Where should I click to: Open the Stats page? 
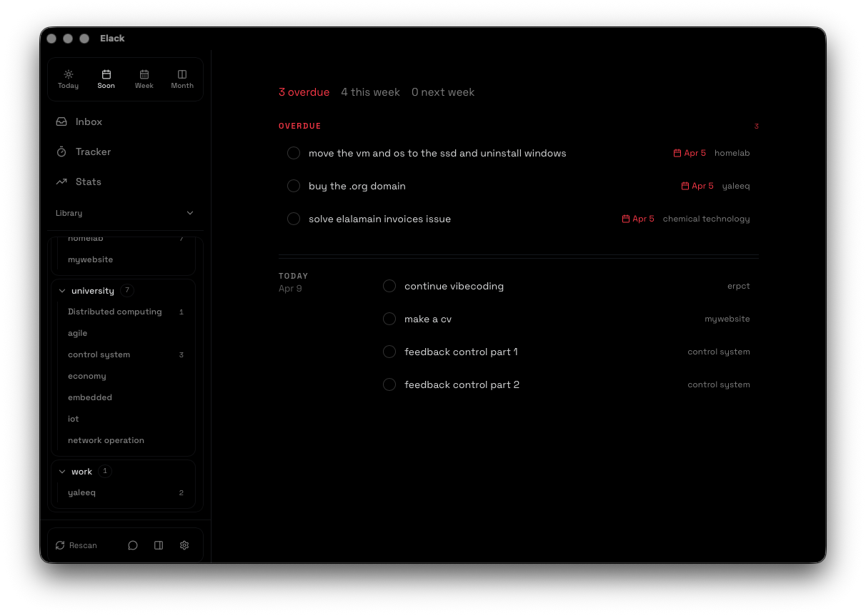point(88,182)
